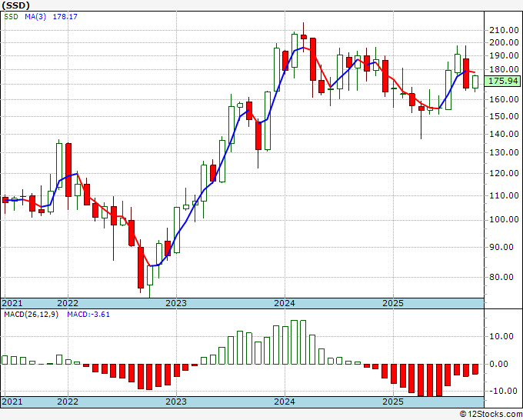The height and width of the screenshot is (420, 523).
Task: Click the 175.94 current price label
Action: pos(503,81)
